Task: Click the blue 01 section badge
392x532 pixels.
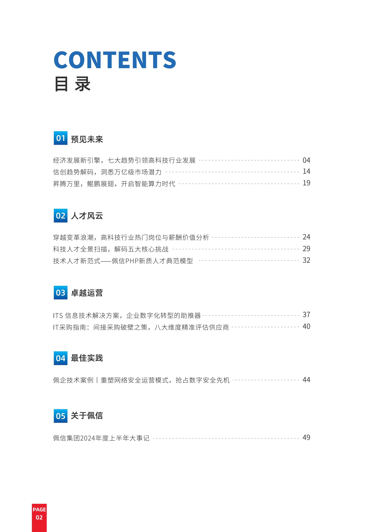Action: pyautogui.click(x=60, y=138)
